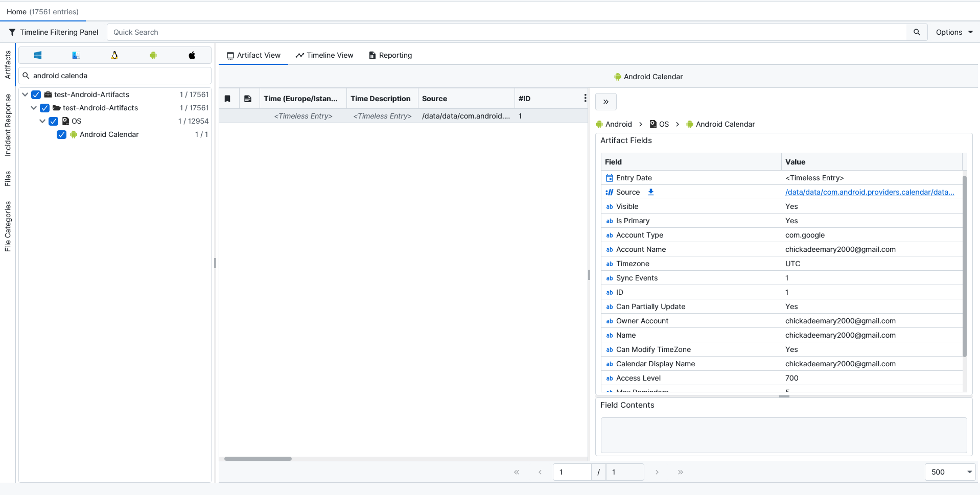Image resolution: width=980 pixels, height=495 pixels.
Task: Download the Source file via arrow icon
Action: point(651,192)
